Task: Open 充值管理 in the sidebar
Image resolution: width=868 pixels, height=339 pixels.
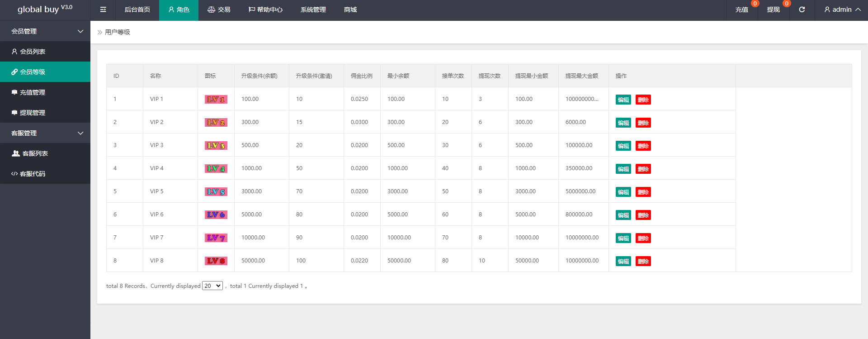Action: click(45, 92)
